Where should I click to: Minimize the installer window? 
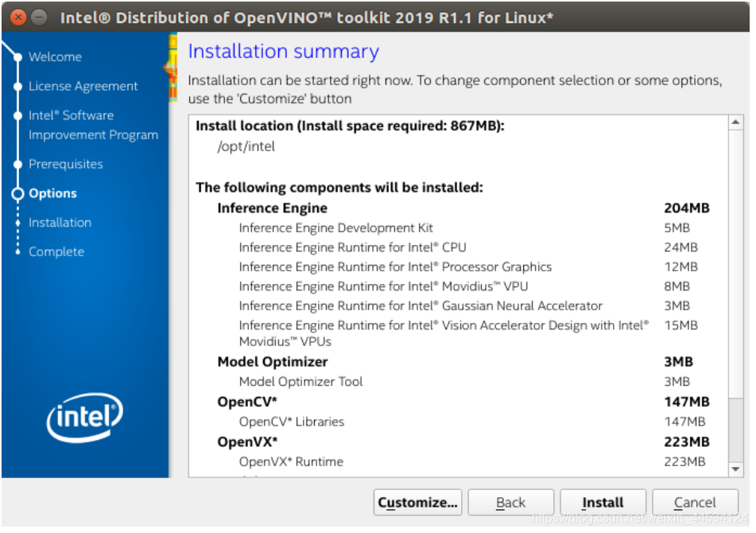coord(40,18)
